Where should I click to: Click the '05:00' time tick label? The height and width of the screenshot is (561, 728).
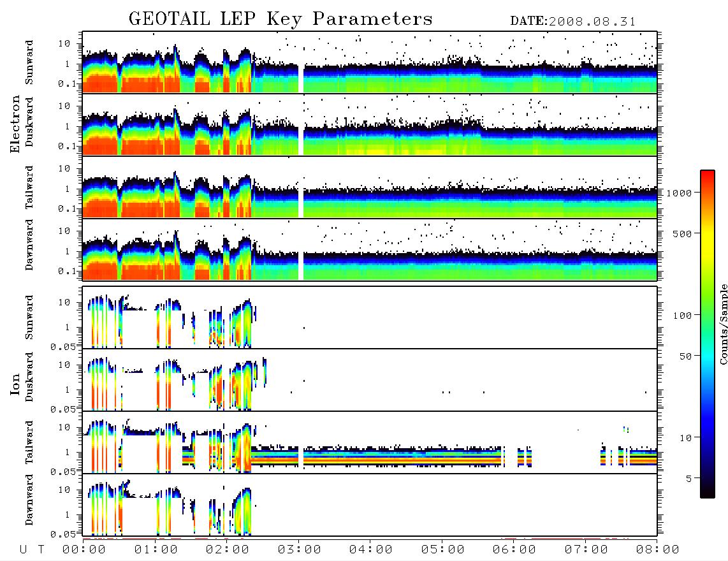pos(443,550)
